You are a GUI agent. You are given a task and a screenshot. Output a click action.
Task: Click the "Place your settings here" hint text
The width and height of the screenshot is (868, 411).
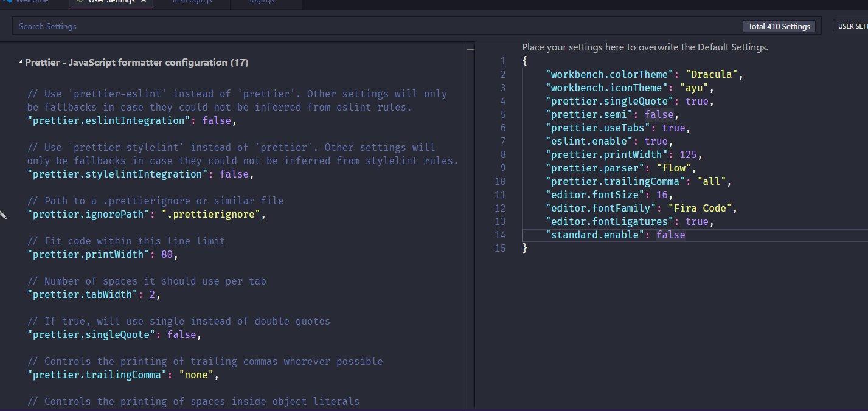pyautogui.click(x=645, y=47)
